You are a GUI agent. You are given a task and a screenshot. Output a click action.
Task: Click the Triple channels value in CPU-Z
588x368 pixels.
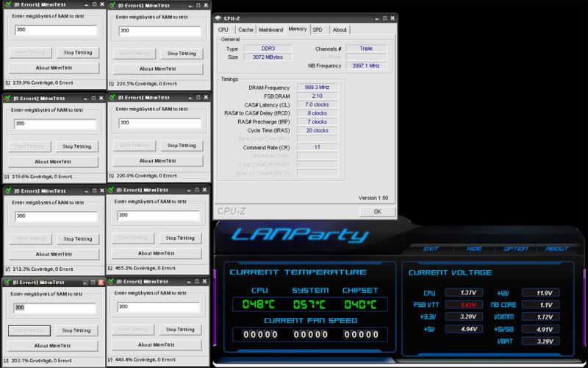click(366, 49)
